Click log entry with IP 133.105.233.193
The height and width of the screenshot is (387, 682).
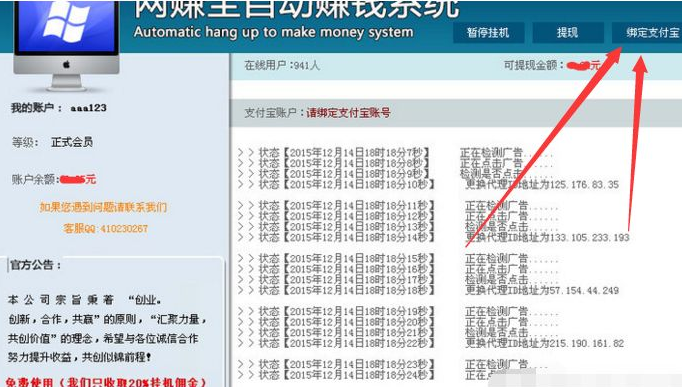point(433,237)
